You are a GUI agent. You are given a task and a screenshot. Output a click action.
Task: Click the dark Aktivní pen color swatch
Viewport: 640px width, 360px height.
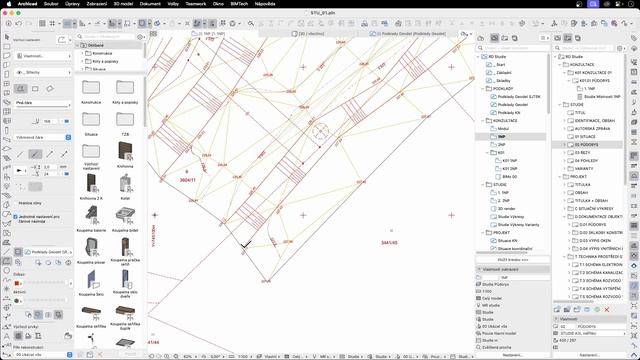[x=17, y=300]
